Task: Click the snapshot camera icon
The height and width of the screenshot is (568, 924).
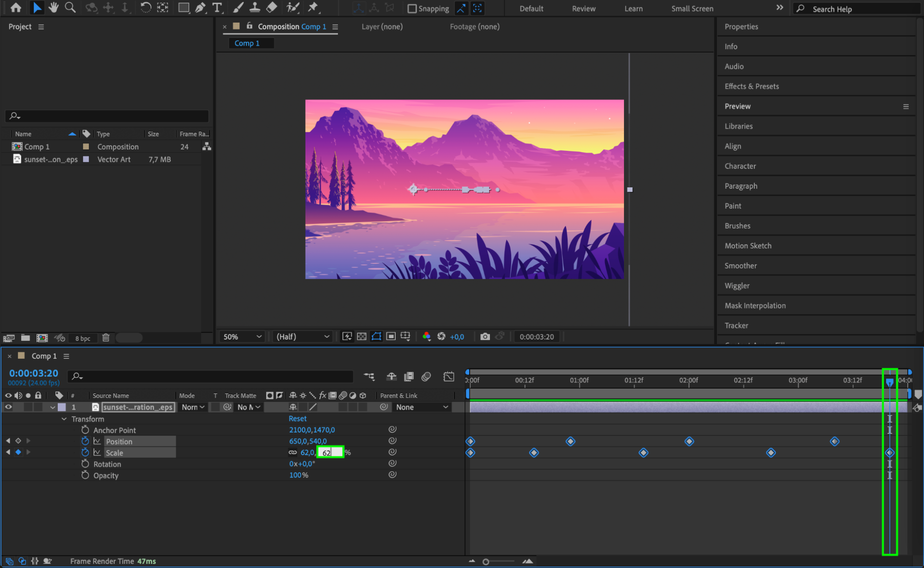Action: coord(485,337)
